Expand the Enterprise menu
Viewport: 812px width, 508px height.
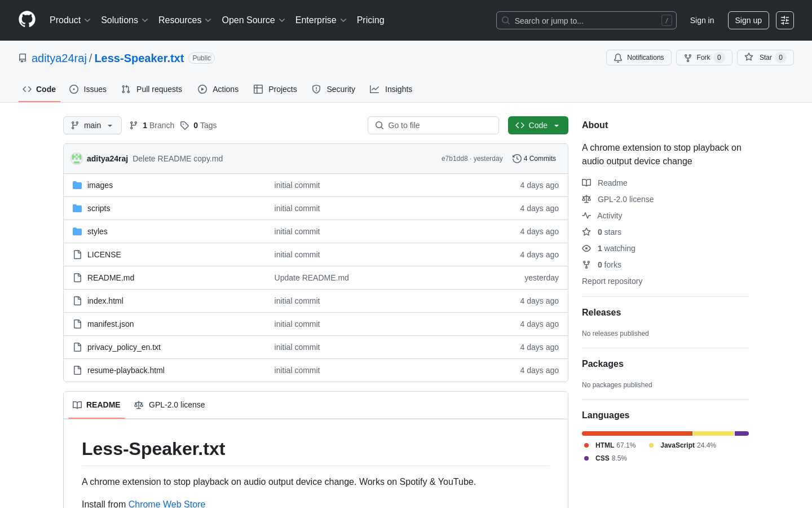point(321,20)
